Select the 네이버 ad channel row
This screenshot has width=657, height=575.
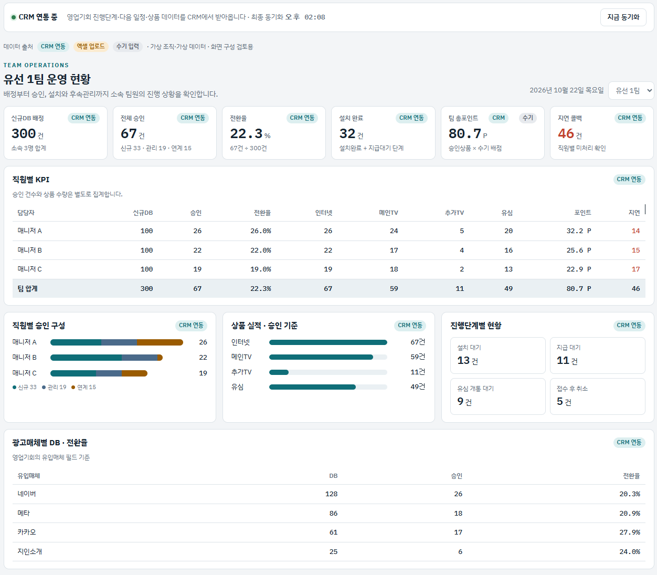329,494
